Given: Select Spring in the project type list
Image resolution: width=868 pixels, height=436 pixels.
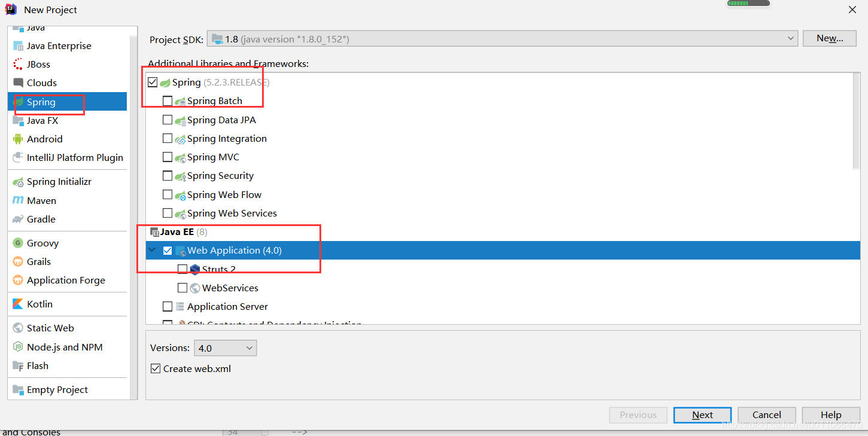Looking at the screenshot, I should coord(67,102).
